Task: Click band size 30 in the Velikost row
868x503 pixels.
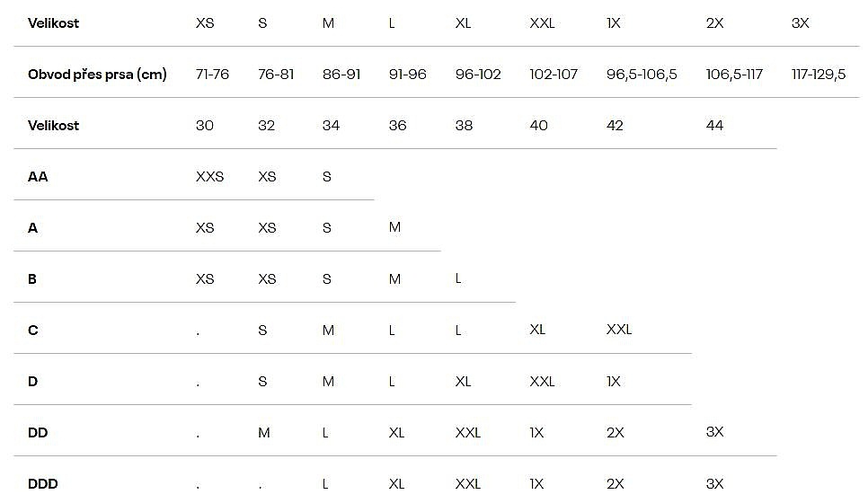Action: click(205, 126)
